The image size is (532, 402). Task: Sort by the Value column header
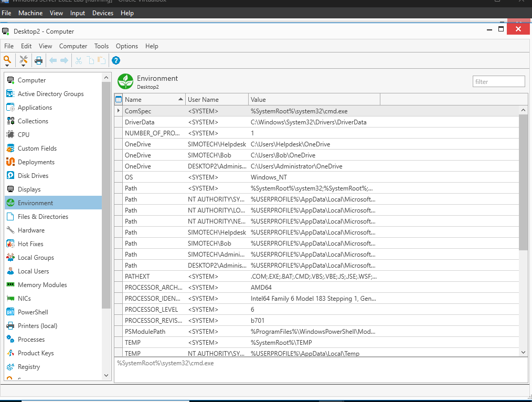pos(314,99)
